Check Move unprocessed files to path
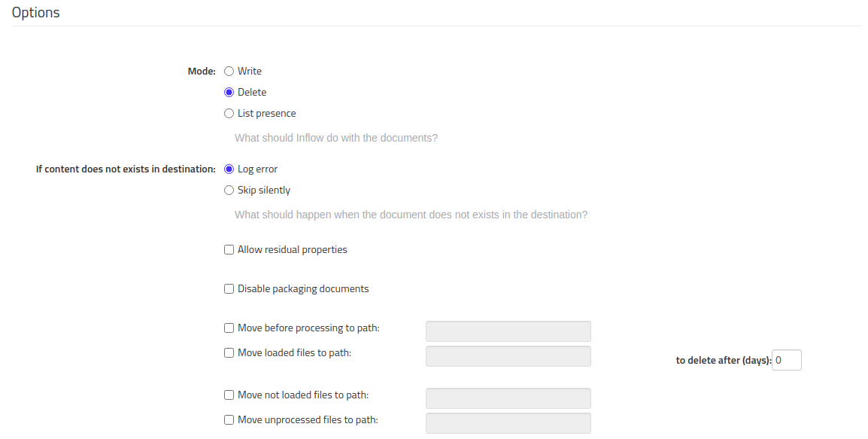Image resolution: width=868 pixels, height=439 pixels. pos(229,419)
